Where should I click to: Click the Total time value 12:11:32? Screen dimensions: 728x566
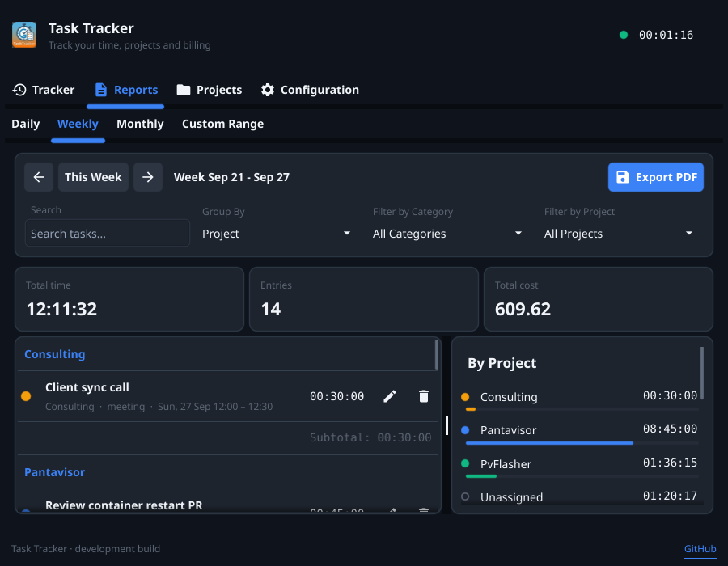(x=61, y=309)
